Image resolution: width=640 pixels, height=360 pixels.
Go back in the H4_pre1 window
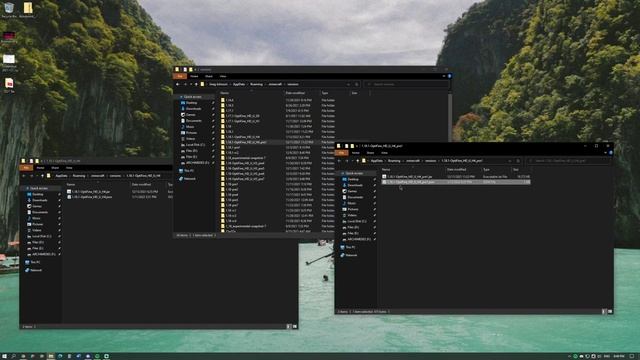[x=339, y=161]
